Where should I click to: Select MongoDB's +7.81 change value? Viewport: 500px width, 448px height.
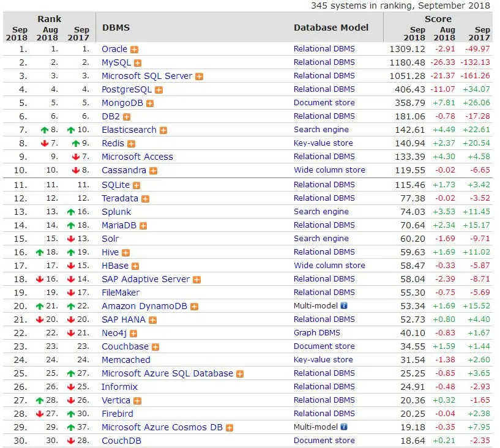444,103
